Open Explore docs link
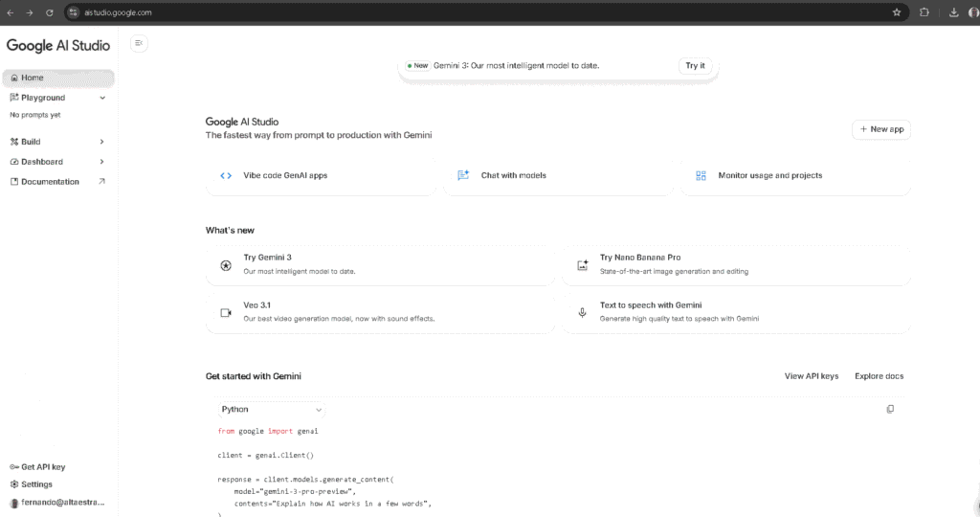The width and height of the screenshot is (980, 517). point(879,376)
